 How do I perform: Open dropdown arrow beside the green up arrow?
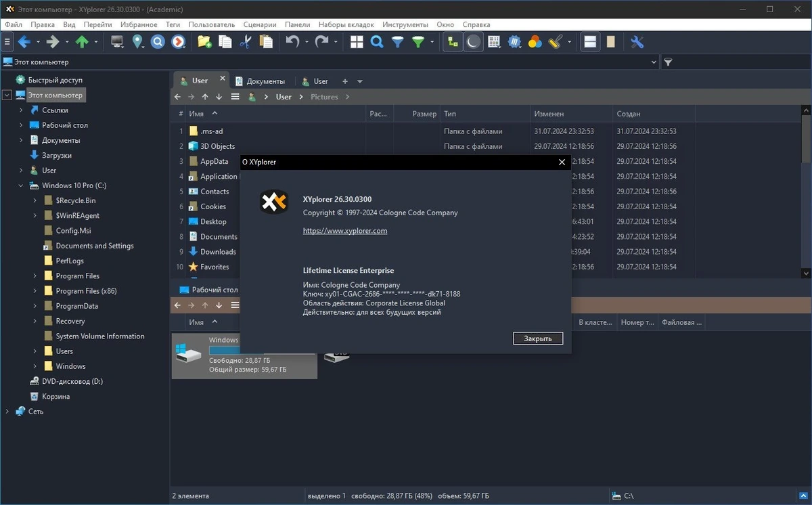(96, 42)
